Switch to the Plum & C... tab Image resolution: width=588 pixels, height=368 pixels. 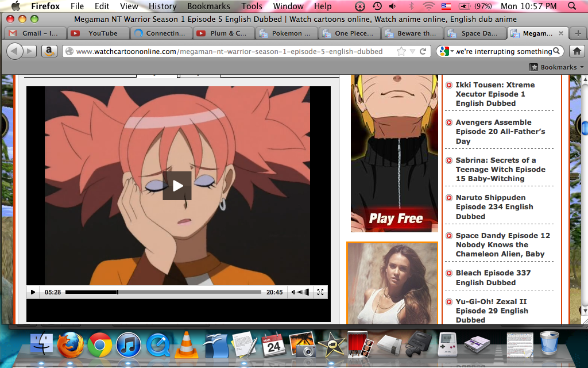[223, 33]
